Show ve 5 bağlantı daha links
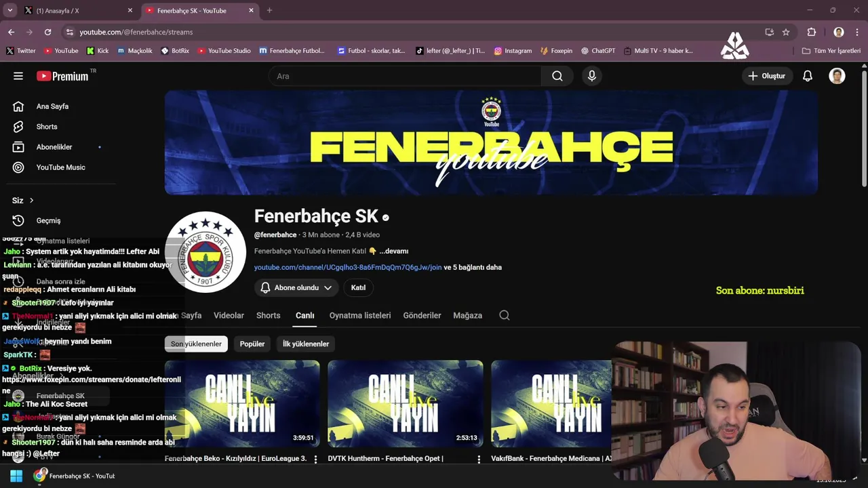Screen dimensions: 868x488 click(473, 267)
